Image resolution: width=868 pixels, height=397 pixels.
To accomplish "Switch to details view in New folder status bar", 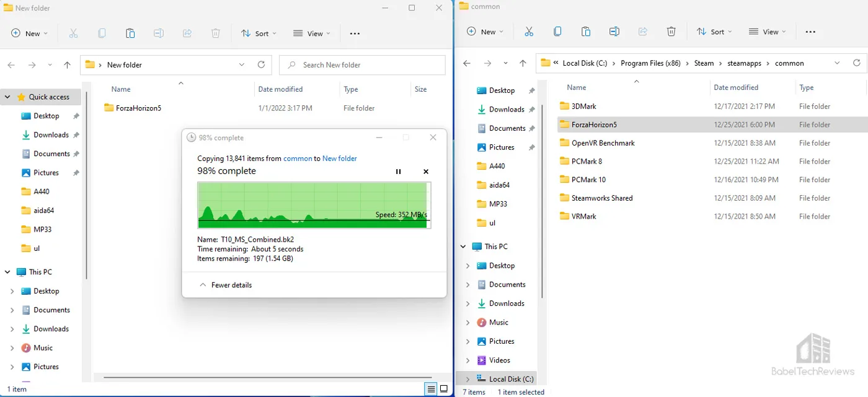I will click(x=431, y=389).
